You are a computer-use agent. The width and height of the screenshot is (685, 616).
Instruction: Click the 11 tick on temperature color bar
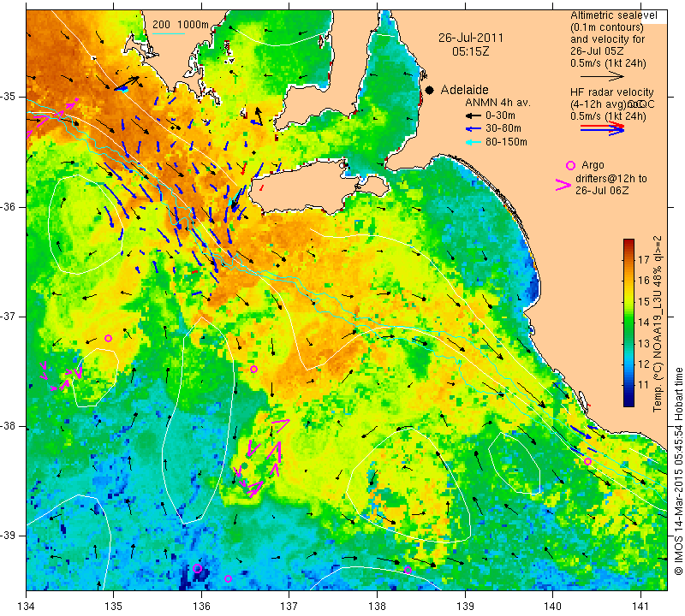[x=644, y=385]
